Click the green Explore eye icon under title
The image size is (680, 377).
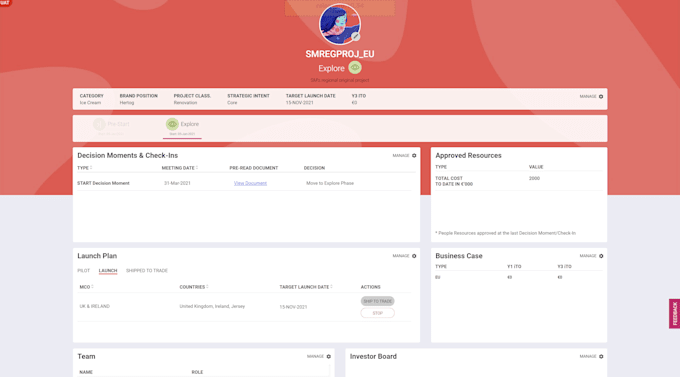click(x=355, y=68)
